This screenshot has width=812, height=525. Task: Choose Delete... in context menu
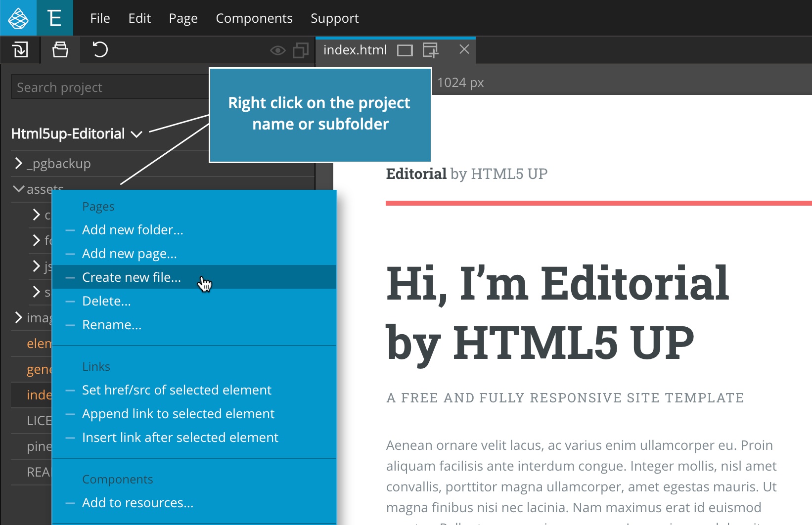194,301
